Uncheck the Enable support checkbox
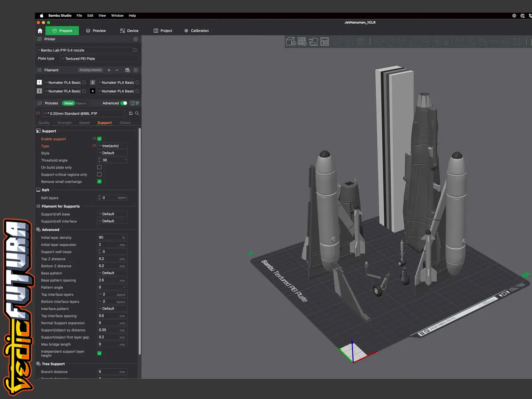Image resolution: width=532 pixels, height=399 pixels. coord(99,139)
